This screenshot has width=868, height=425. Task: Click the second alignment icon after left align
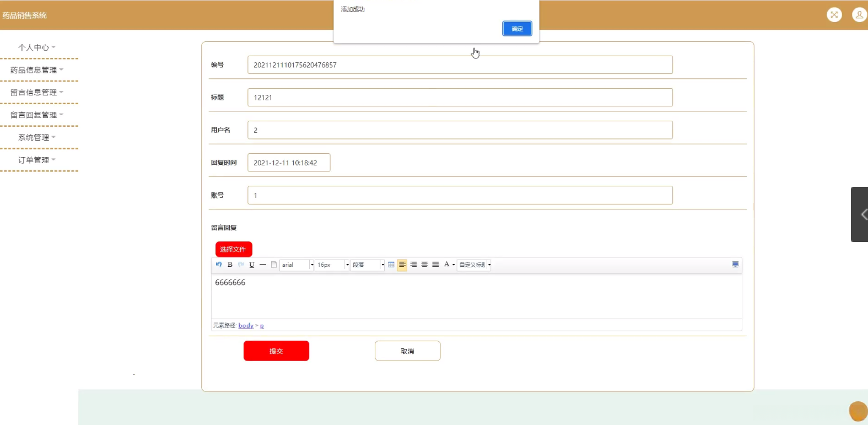coord(413,265)
